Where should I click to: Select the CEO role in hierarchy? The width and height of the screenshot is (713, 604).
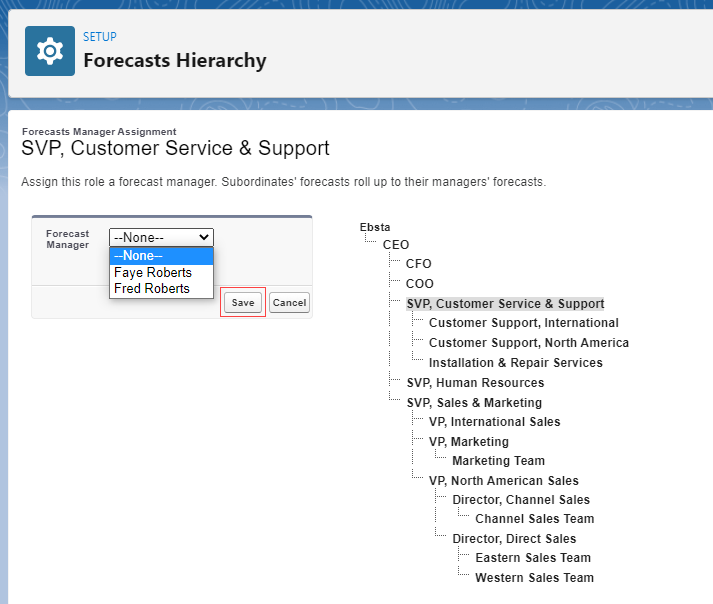pyautogui.click(x=395, y=245)
